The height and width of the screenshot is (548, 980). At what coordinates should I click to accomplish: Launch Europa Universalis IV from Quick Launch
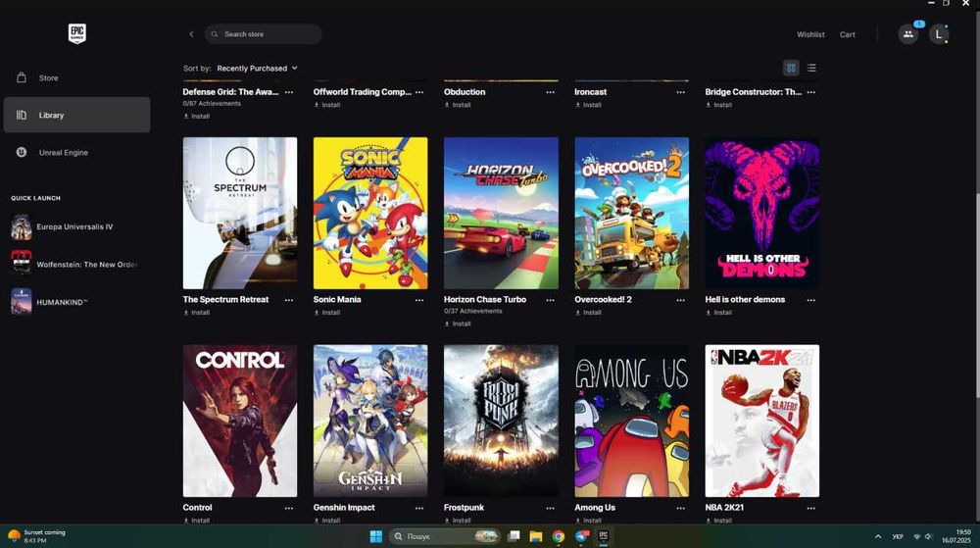pos(73,226)
